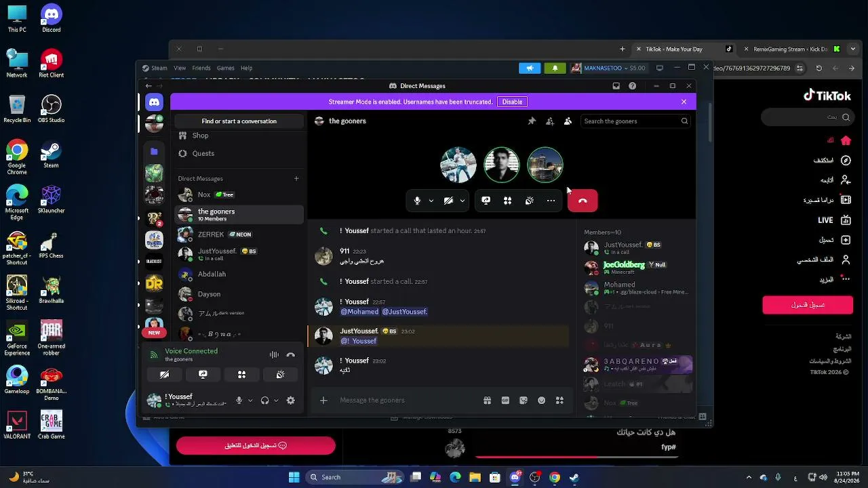Open the Abdallah direct message
Image resolution: width=868 pixels, height=488 pixels.
click(x=239, y=274)
